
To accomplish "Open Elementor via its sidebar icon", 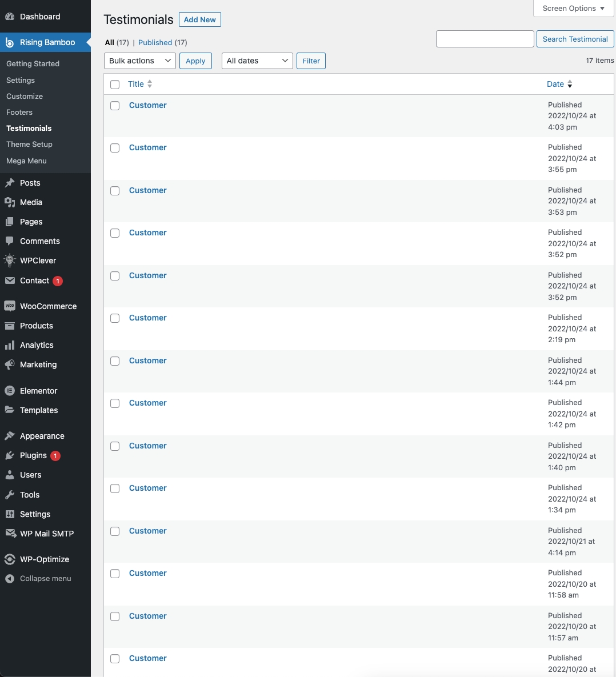I will pyautogui.click(x=10, y=391).
